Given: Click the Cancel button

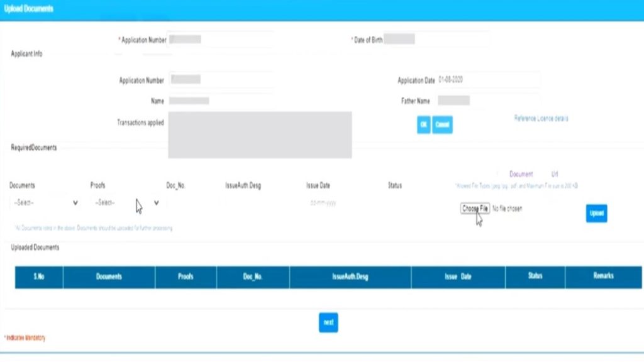Looking at the screenshot, I should [x=442, y=124].
